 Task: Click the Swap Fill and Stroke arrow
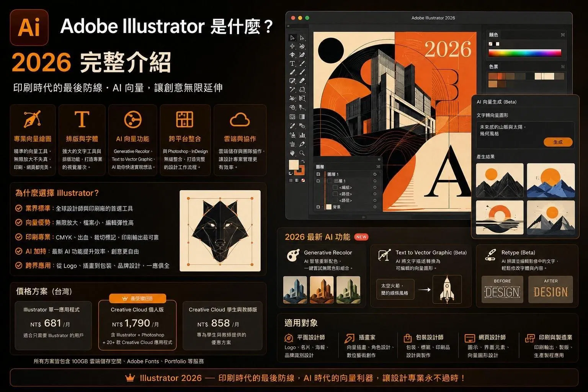point(303,162)
